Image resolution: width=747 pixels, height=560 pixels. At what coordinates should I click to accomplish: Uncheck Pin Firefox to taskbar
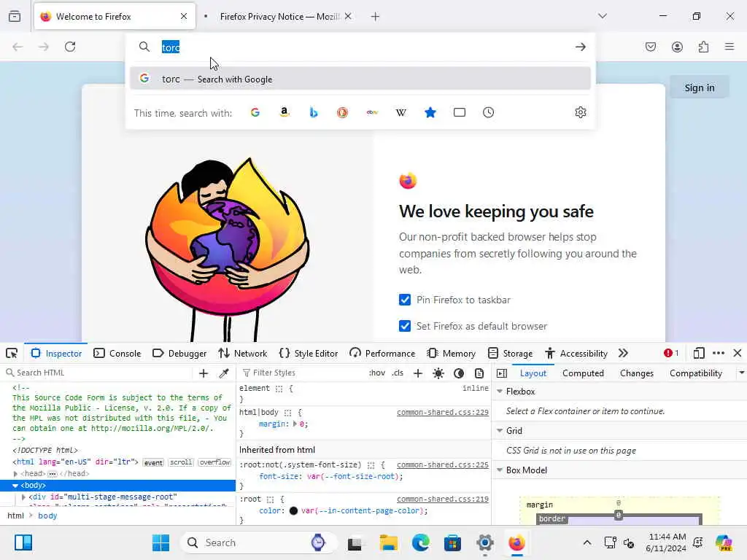point(404,300)
